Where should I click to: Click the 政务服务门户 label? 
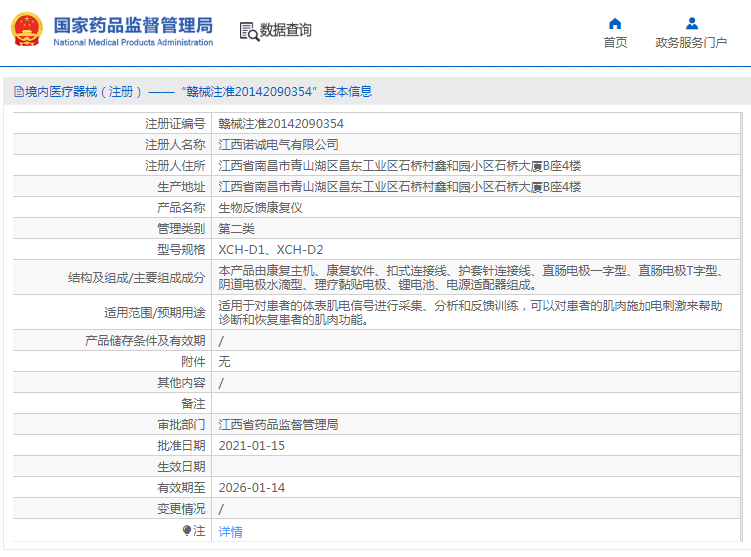coord(691,43)
